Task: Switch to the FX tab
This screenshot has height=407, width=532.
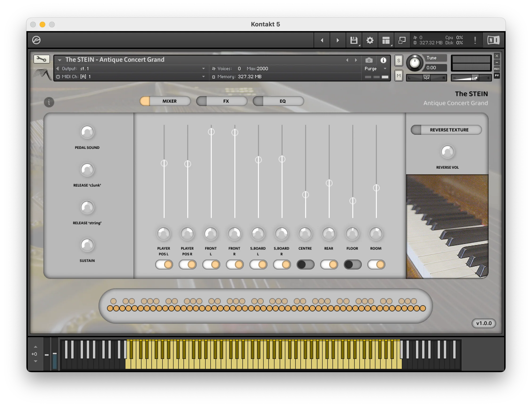Action: point(222,101)
